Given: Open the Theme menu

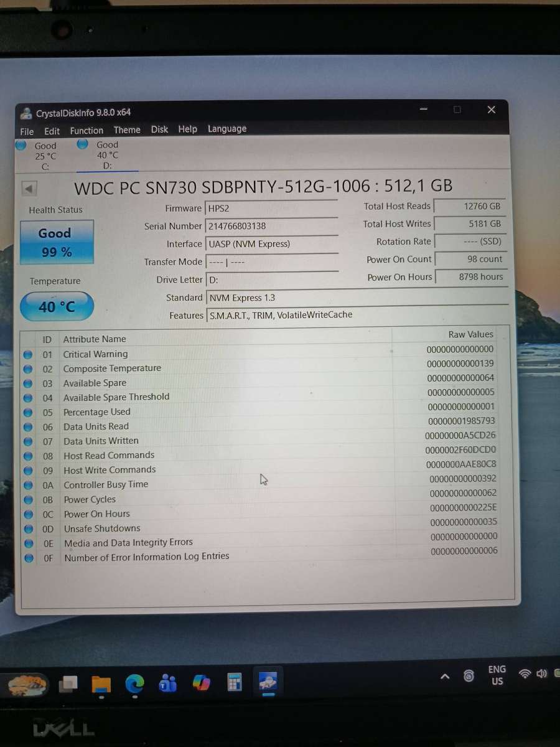Looking at the screenshot, I should 127,129.
